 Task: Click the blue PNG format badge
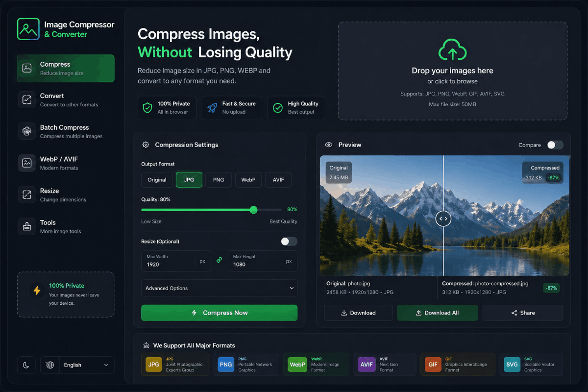pyautogui.click(x=226, y=365)
